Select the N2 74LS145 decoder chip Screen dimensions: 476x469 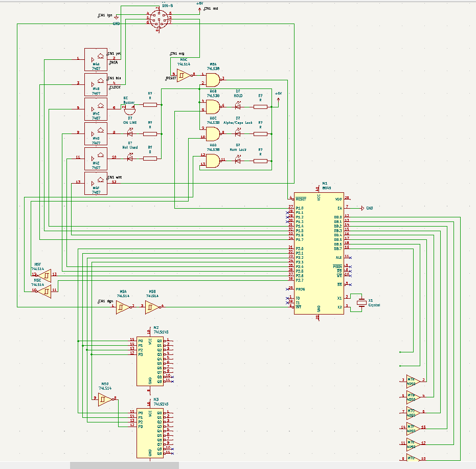[x=150, y=361]
